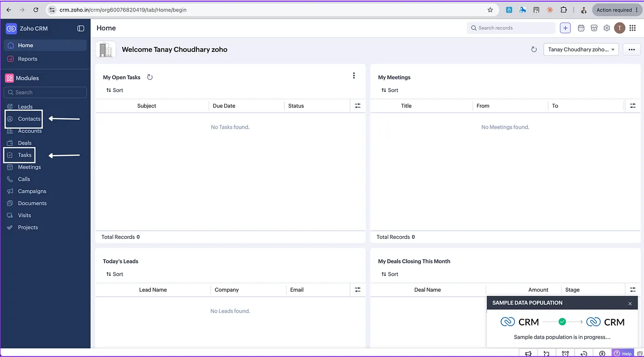644x357 pixels.
Task: Collapse the Zoho CRM sidebar panel icon
Action: click(81, 28)
